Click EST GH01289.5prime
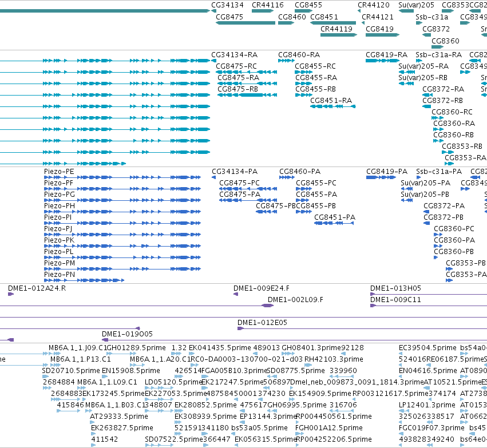Screen dimensions: 487x448 [136, 348]
